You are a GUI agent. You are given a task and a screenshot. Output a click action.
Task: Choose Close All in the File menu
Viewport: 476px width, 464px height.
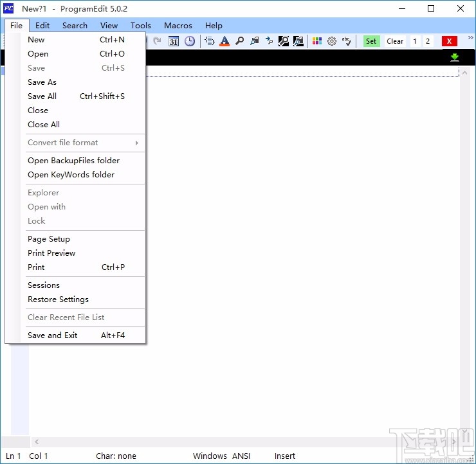pos(75,125)
